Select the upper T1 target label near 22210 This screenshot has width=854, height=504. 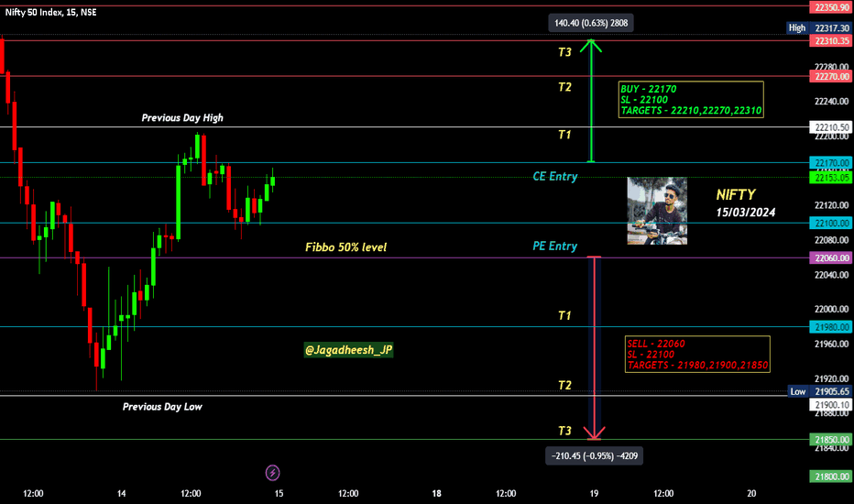[564, 135]
